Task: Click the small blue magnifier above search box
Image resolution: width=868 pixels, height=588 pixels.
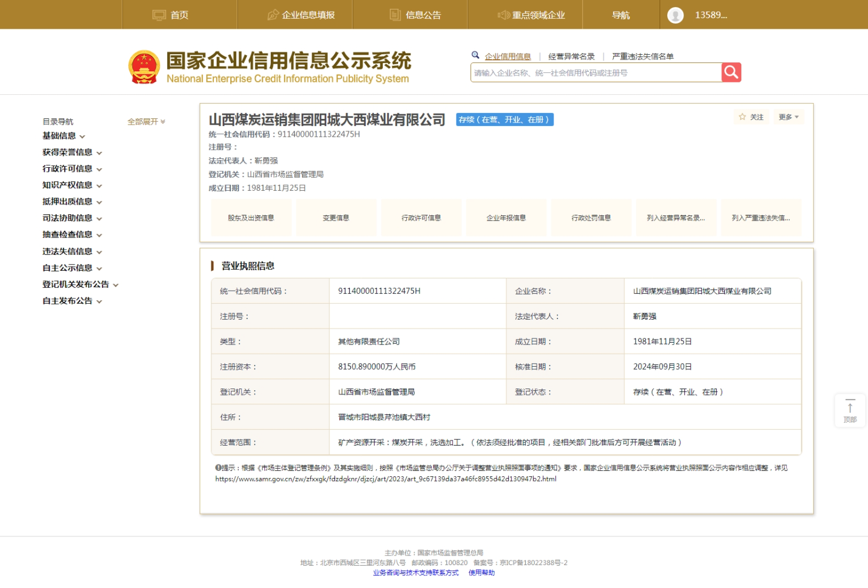Action: [x=475, y=55]
